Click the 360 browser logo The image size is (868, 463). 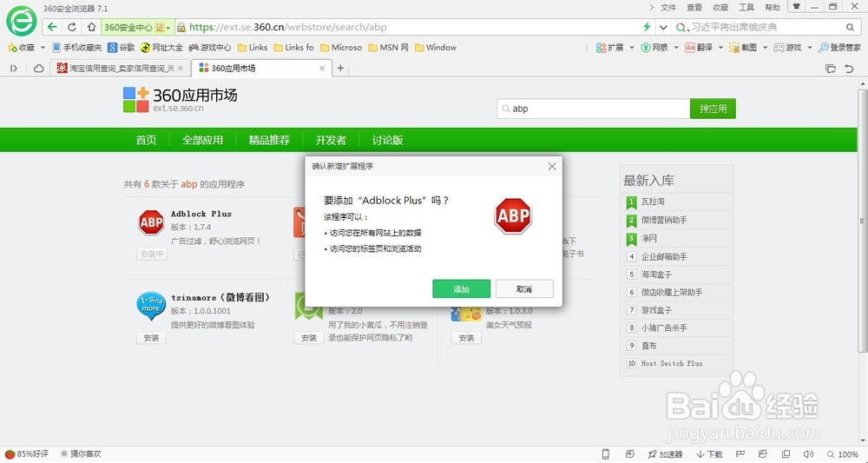point(21,21)
